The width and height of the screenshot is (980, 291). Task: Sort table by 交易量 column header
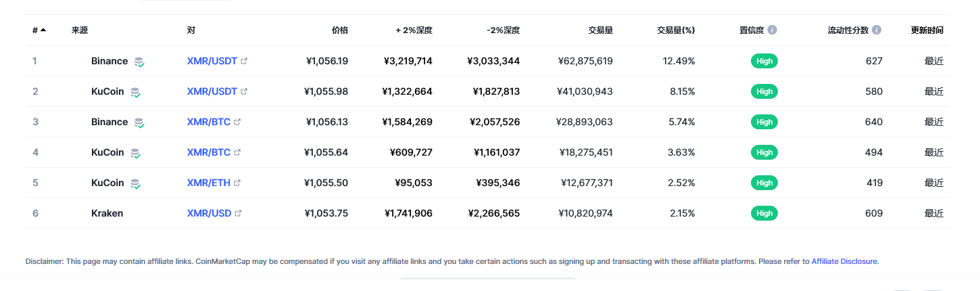600,30
